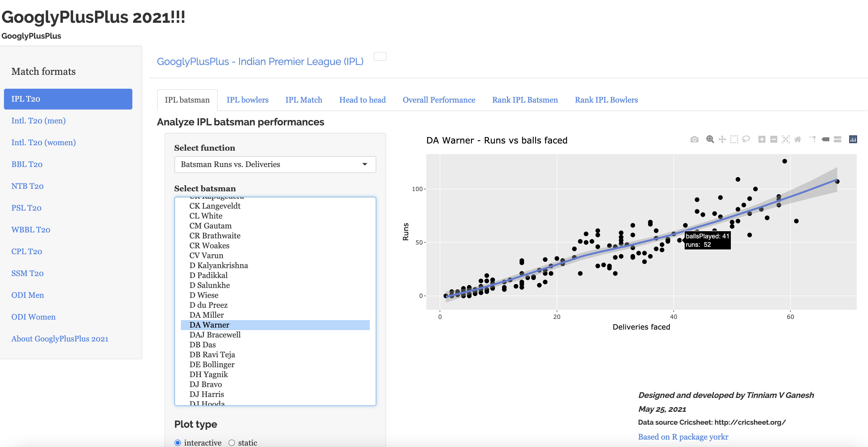Select the interactive plot type radio
868x447 pixels.
point(178,443)
